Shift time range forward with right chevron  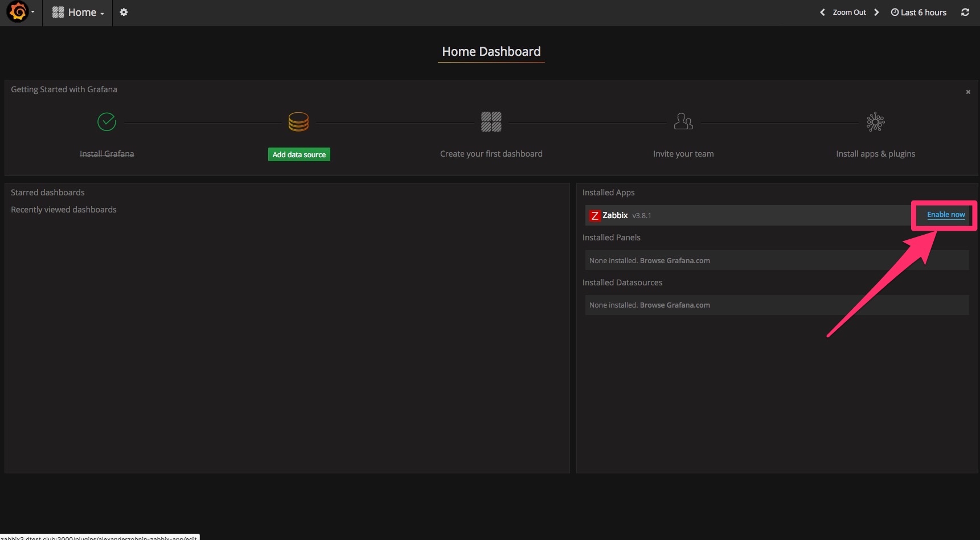(876, 12)
